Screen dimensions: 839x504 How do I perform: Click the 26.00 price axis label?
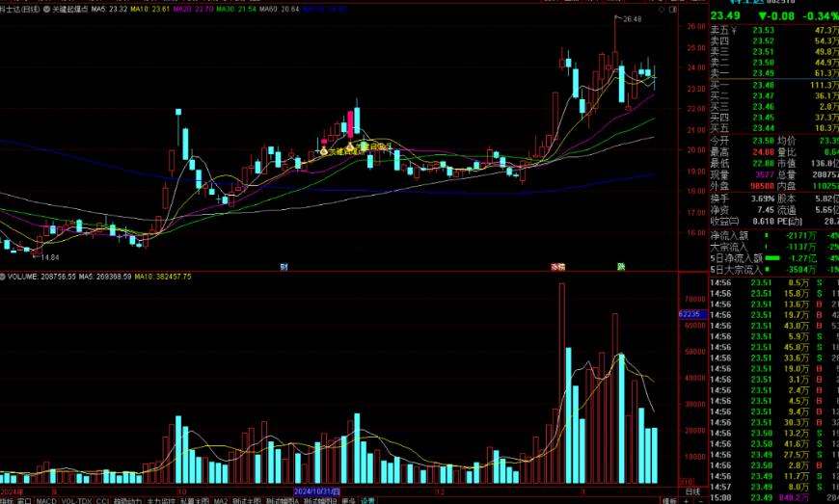click(x=696, y=26)
